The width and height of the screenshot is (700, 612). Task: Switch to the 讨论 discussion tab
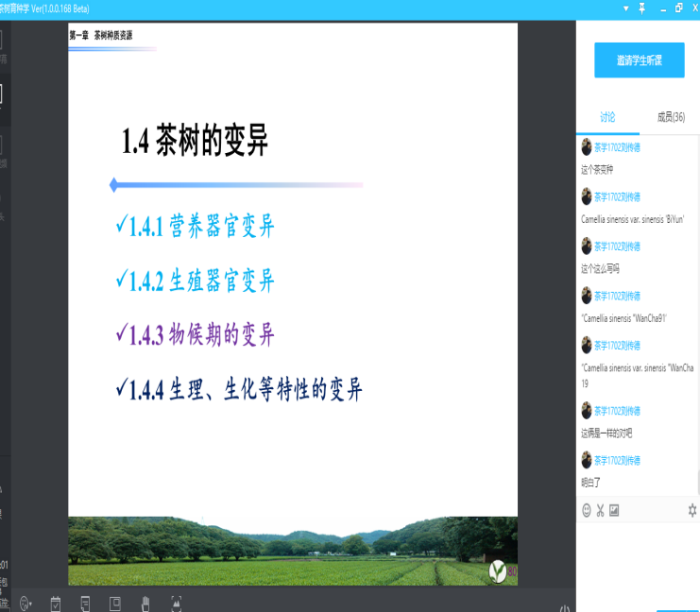pyautogui.click(x=606, y=117)
